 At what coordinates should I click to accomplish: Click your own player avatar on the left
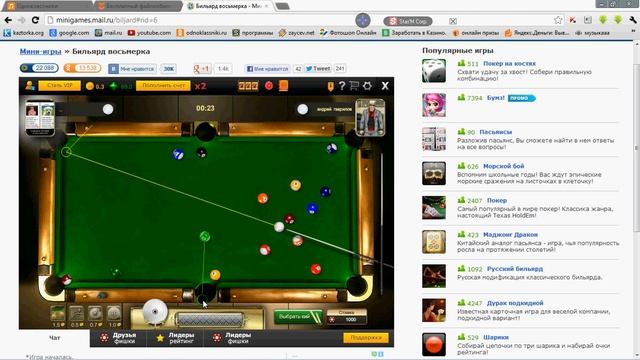coord(40,118)
